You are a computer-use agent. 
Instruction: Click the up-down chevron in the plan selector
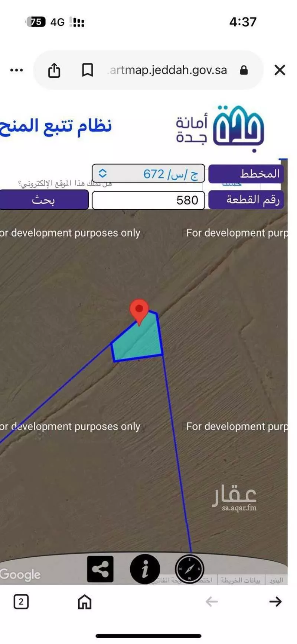tap(102, 174)
